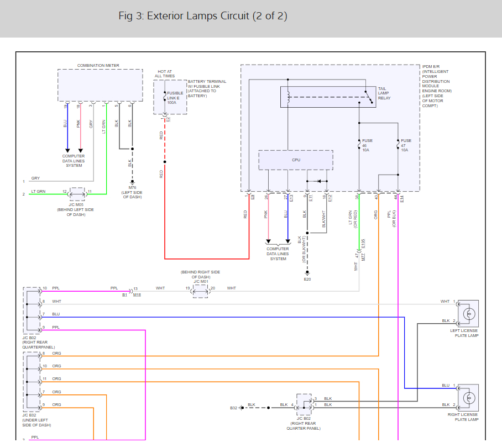Click the B32 ground symbol
This screenshot has height=448, width=502.
coord(241,408)
